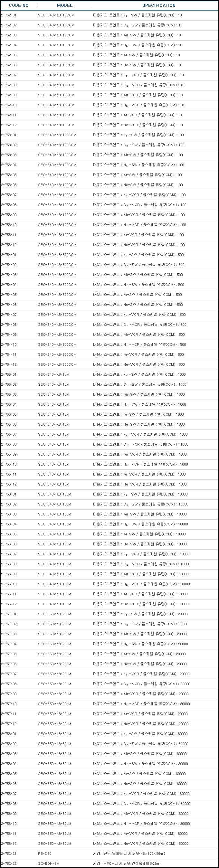Click code 2-753-01 in the table
This screenshot has height=868, width=219.
pos(8,135)
